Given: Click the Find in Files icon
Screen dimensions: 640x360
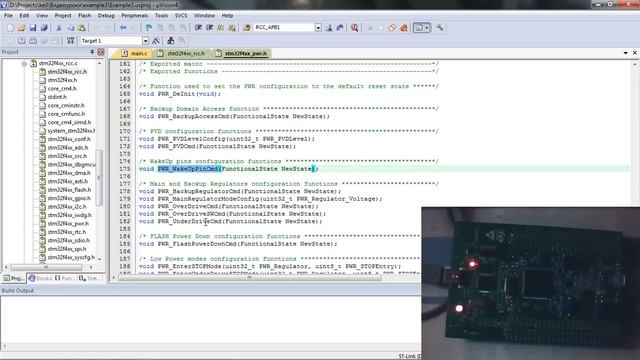Looking at the screenshot, I should click(247, 28).
